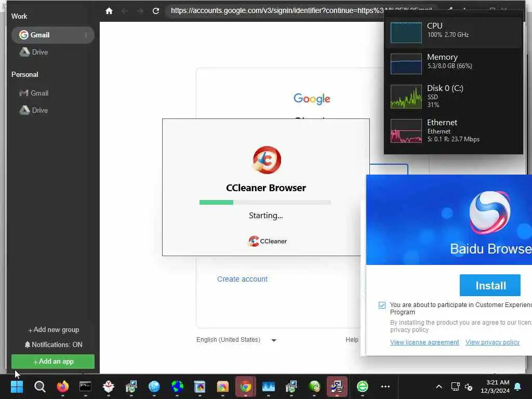Toggle Notifications: ON setting
Screen dimensions: 532x399
pyautogui.click(x=54, y=345)
